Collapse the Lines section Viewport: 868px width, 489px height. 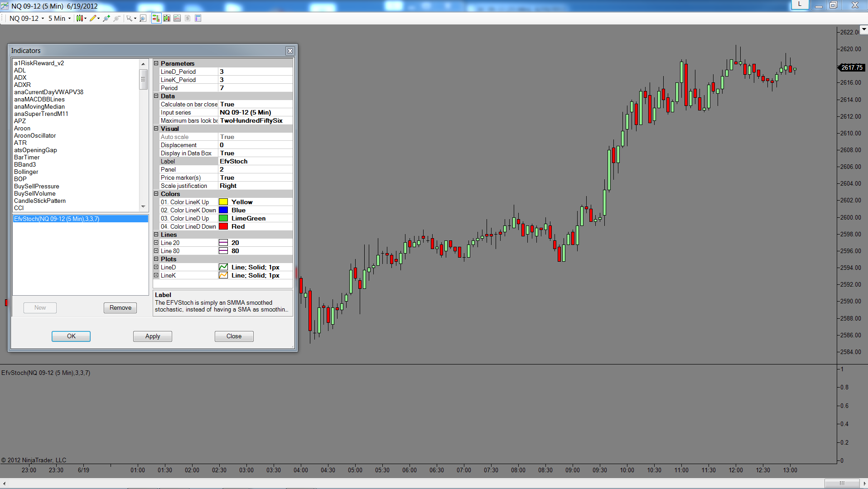coord(156,235)
